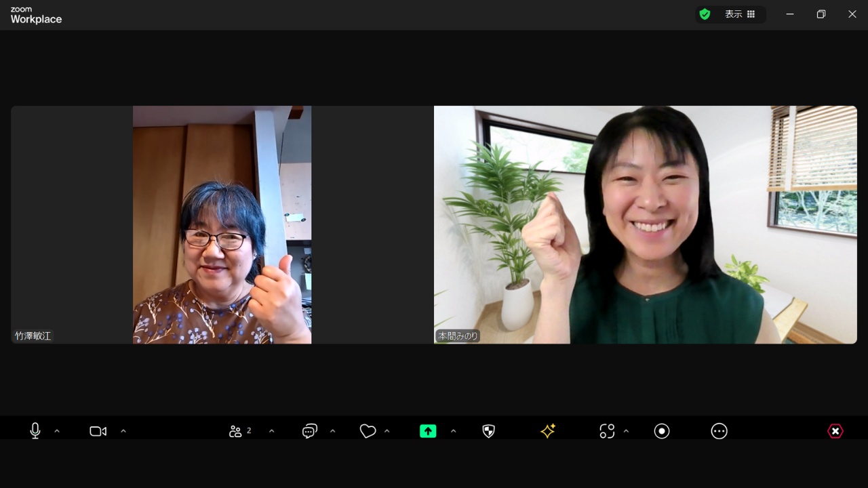Screen dimensions: 868x488
Task: Open the More (three dots) menu
Action: point(719,431)
